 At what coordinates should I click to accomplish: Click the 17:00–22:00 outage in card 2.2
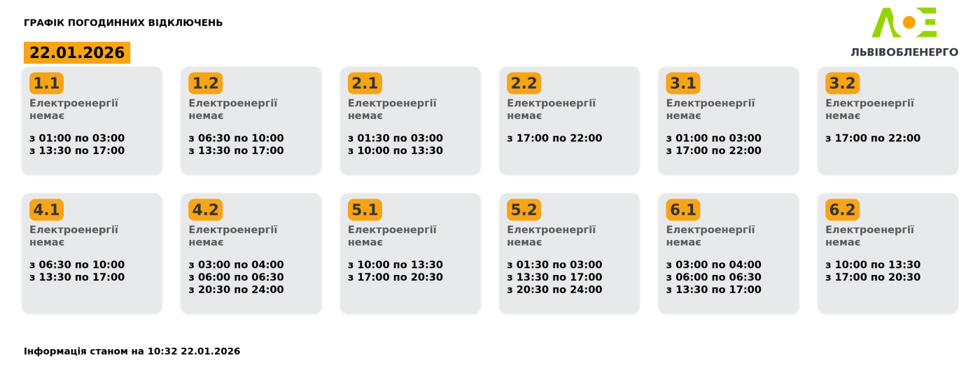(554, 139)
